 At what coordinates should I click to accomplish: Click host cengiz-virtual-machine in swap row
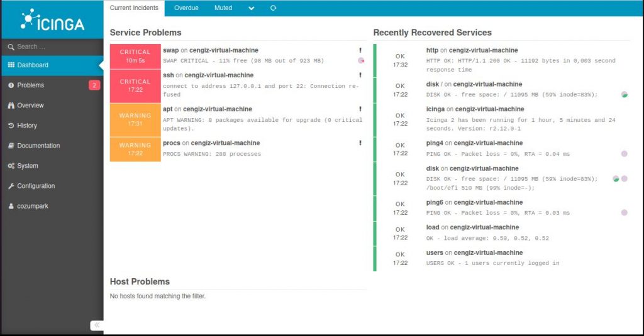point(224,50)
